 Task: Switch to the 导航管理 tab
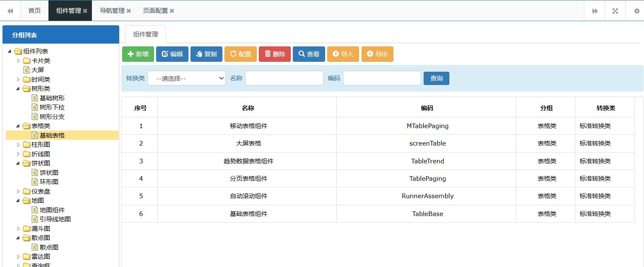[112, 10]
